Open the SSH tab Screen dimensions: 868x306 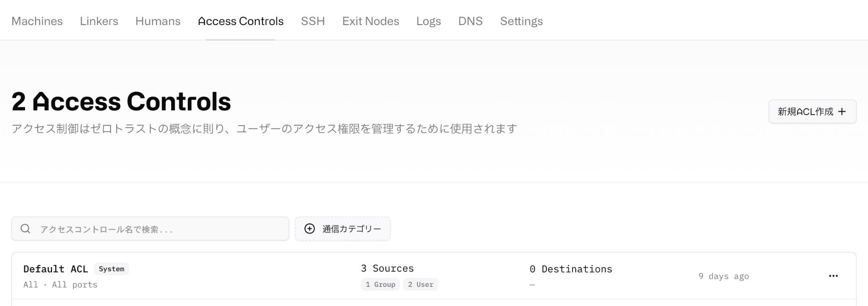pyautogui.click(x=313, y=21)
